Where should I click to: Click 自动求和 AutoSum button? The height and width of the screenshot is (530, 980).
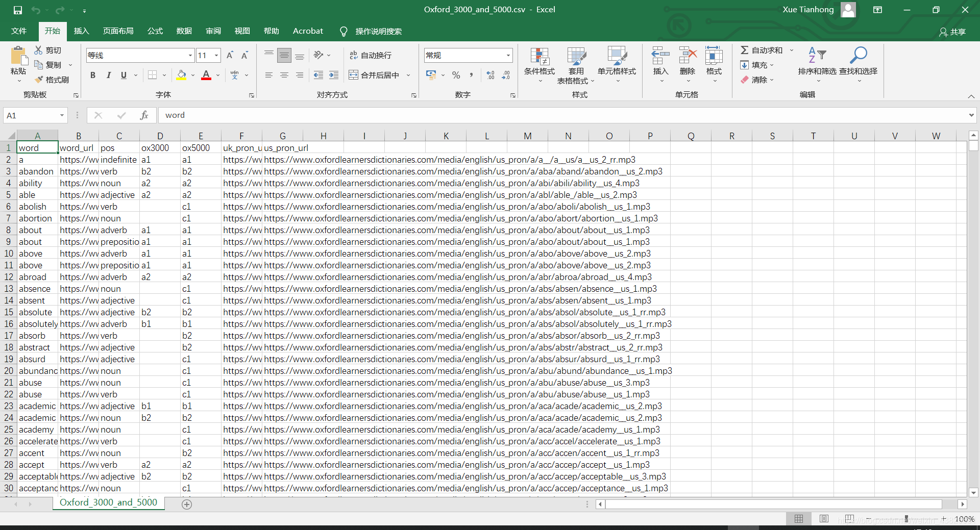(x=762, y=50)
